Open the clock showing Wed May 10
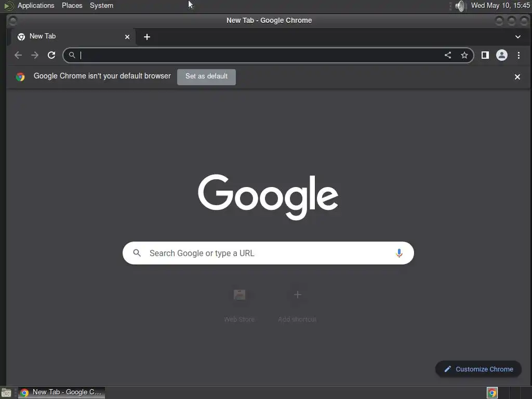 (x=500, y=5)
